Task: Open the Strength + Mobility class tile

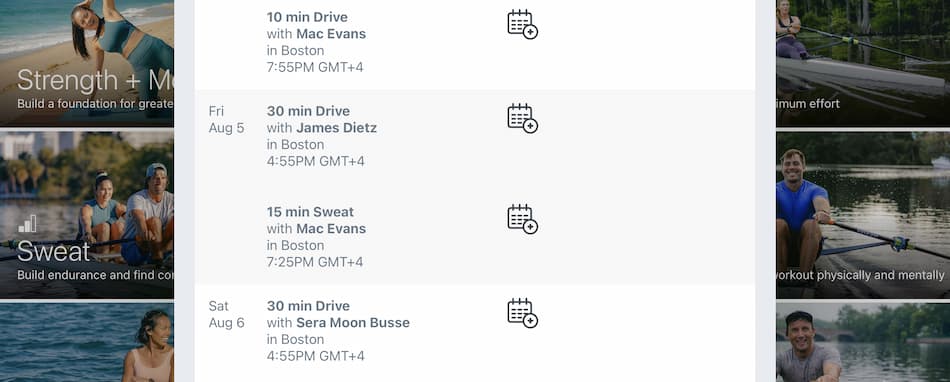Action: 87,63
